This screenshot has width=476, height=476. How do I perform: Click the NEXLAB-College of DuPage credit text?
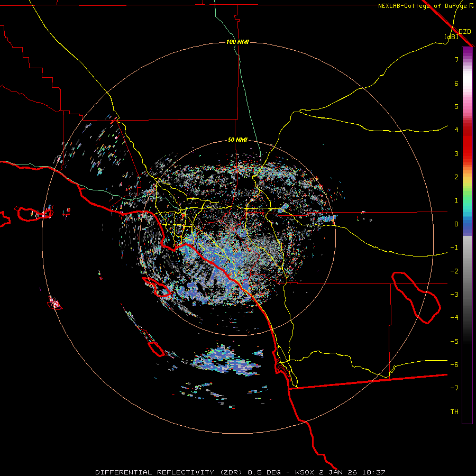tap(426, 6)
